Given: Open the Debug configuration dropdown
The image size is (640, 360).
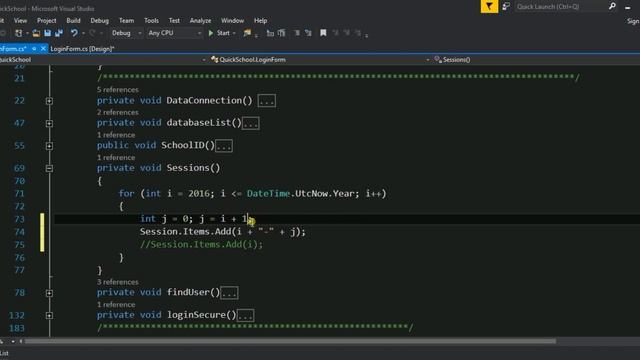Looking at the screenshot, I should tap(127, 33).
